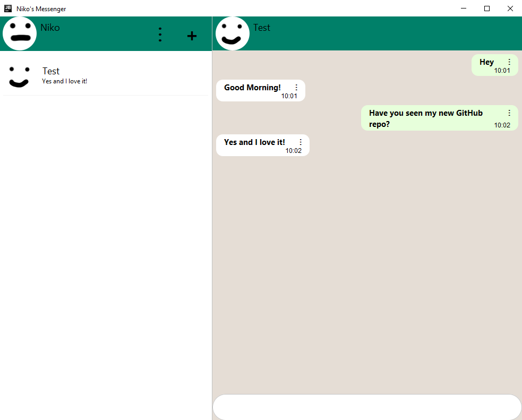Open options for the 'Good Morning!' message
Viewport: 522px width, 420px height.
coord(296,88)
